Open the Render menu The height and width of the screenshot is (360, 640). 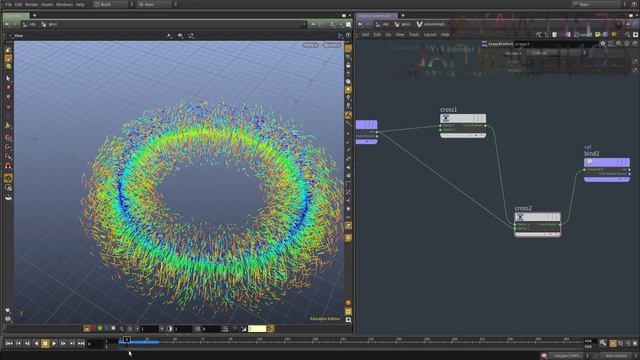click(x=31, y=4)
